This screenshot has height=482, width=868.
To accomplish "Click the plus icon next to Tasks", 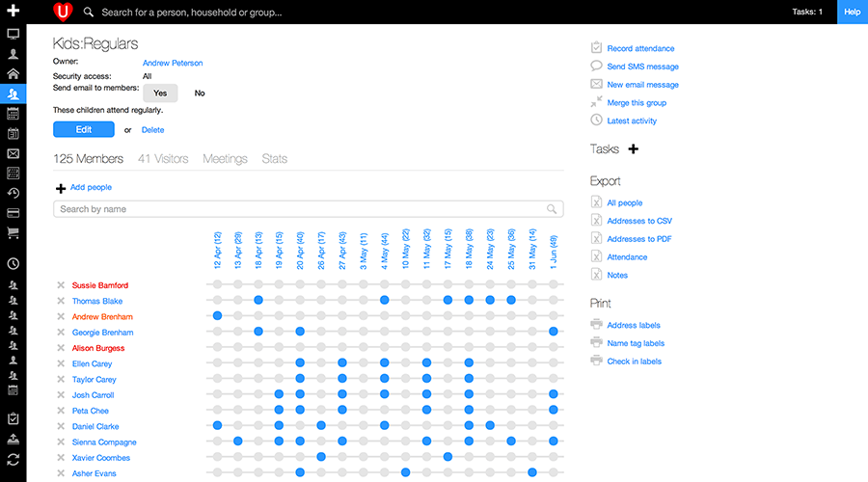I will pyautogui.click(x=634, y=149).
